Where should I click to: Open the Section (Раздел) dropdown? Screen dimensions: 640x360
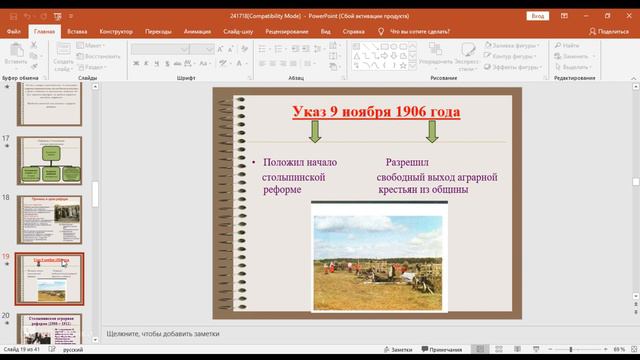coord(92,67)
